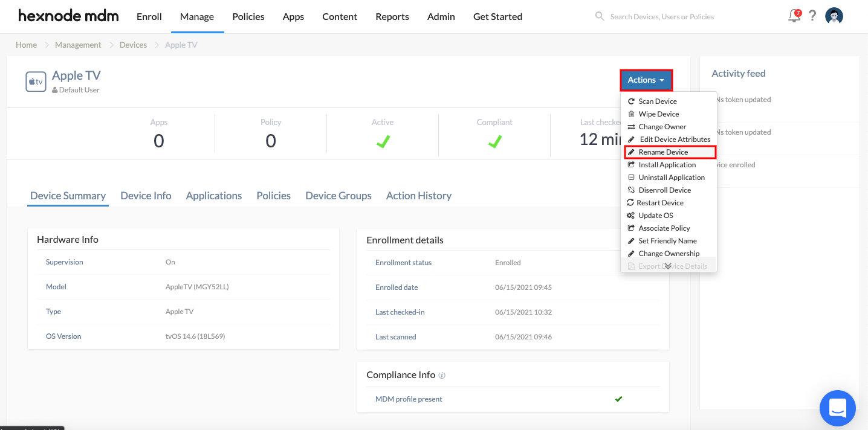
Task: Click the Wipe Device trash icon
Action: pyautogui.click(x=631, y=114)
